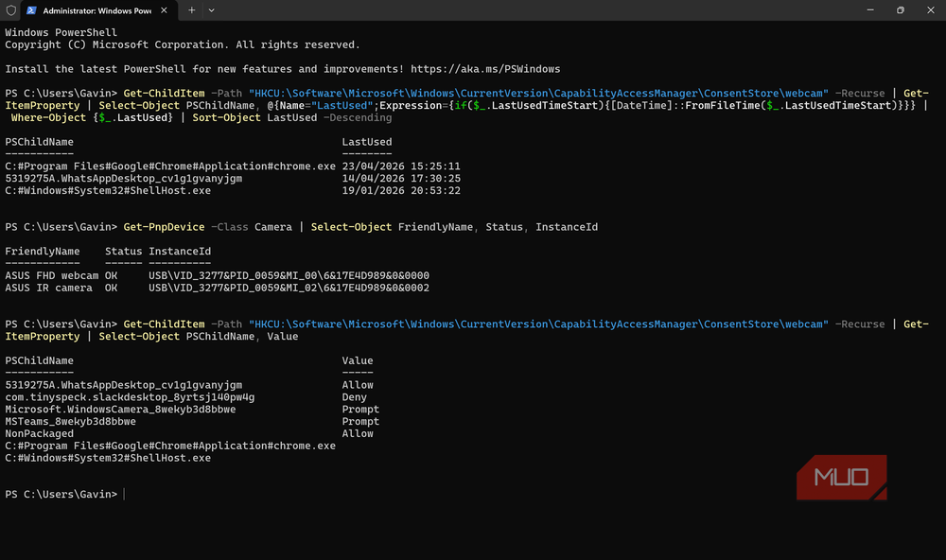The image size is (946, 560).
Task: Open the https://aka.ms/PSWindows link
Action: click(485, 69)
